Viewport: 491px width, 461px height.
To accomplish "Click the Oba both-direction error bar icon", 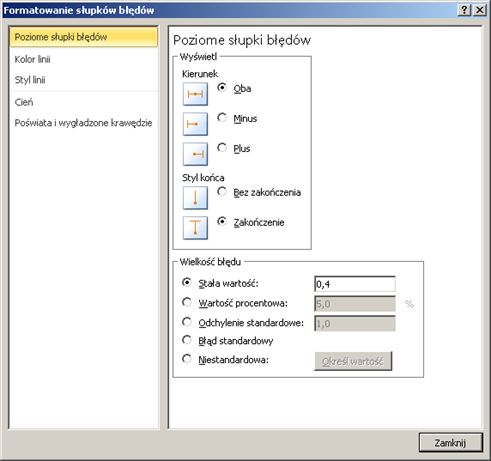I will click(x=195, y=94).
